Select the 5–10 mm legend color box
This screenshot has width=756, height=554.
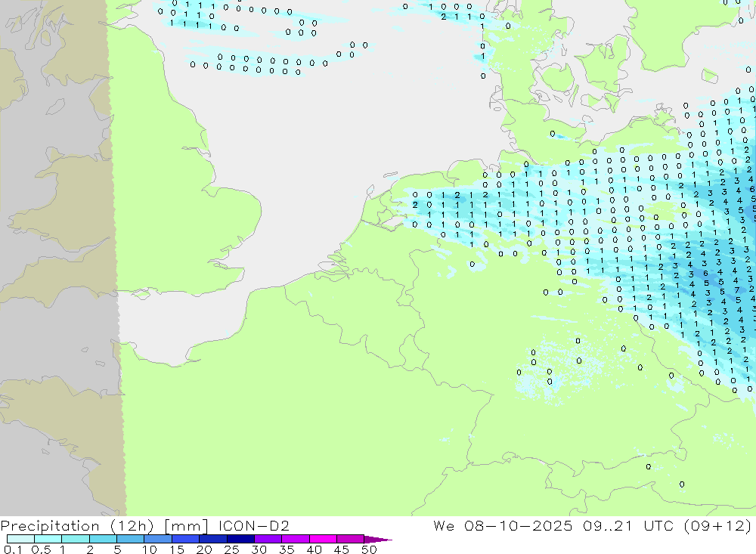(131, 539)
